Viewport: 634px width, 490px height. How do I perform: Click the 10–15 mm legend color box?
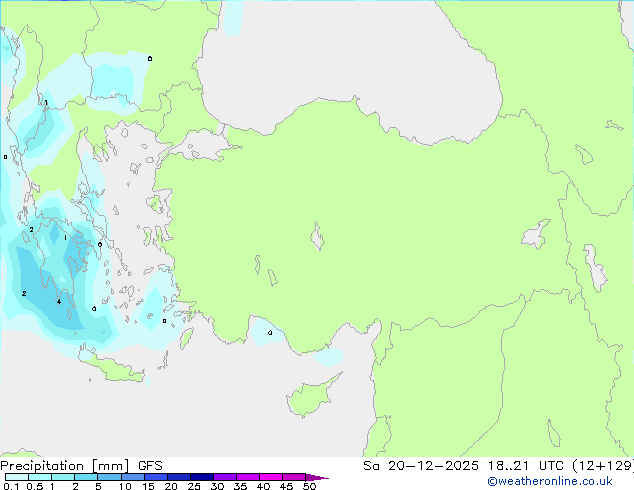(133, 477)
